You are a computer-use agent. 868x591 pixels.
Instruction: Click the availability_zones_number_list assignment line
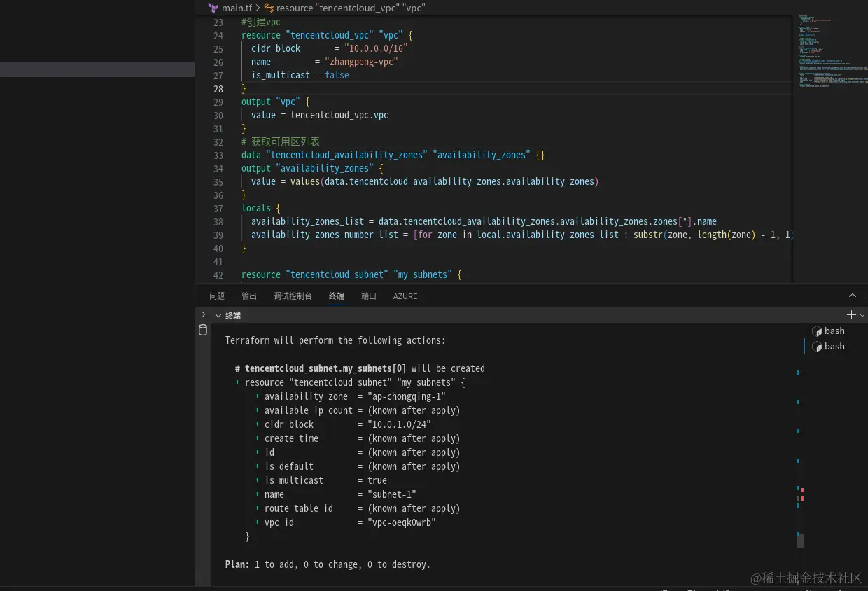pos(521,235)
